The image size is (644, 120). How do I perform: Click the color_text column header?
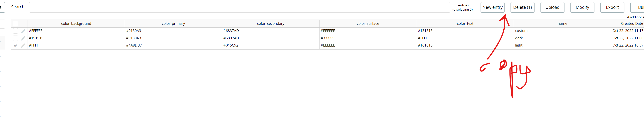pos(465,24)
